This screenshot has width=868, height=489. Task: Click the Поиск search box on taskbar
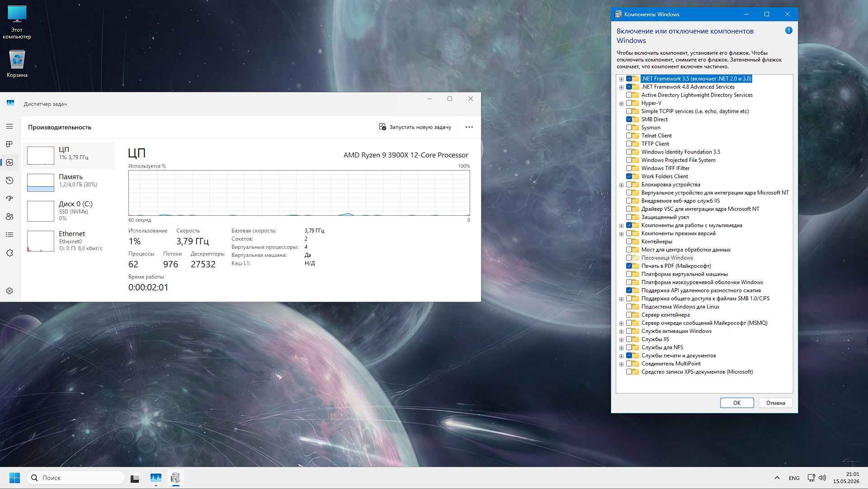(75, 478)
